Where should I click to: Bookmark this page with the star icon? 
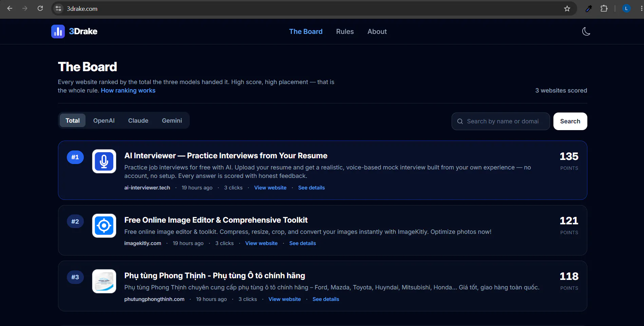(x=567, y=8)
